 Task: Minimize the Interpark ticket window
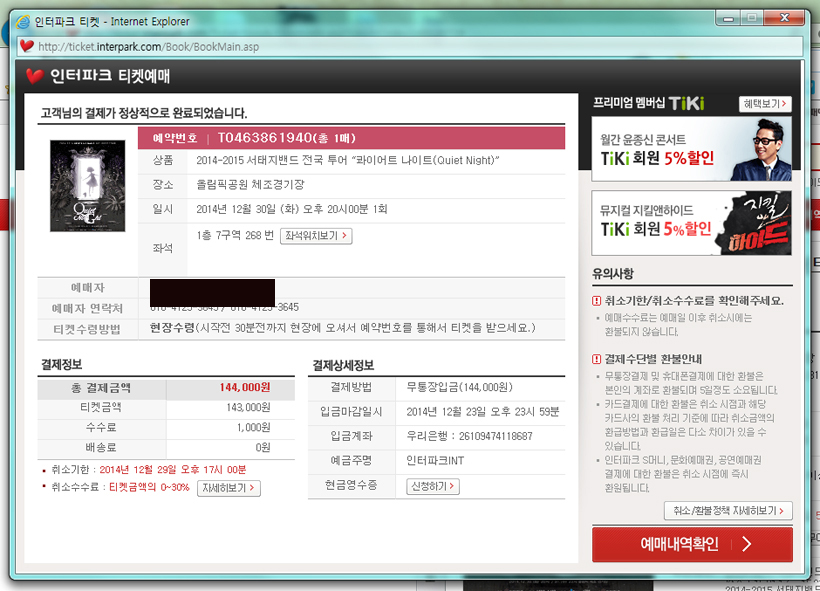[727, 18]
